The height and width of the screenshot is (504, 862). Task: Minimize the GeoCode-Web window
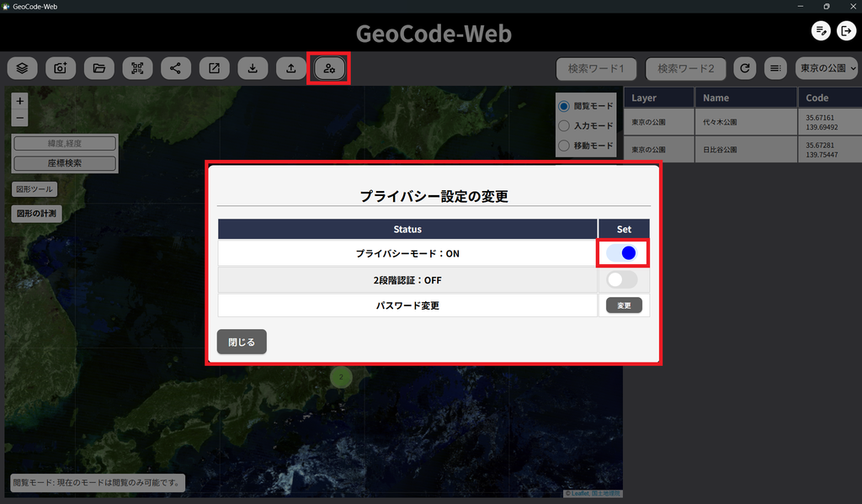tap(801, 6)
